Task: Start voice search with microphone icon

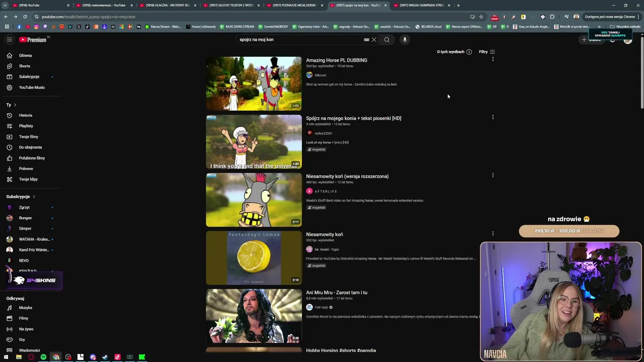Action: 405,40
